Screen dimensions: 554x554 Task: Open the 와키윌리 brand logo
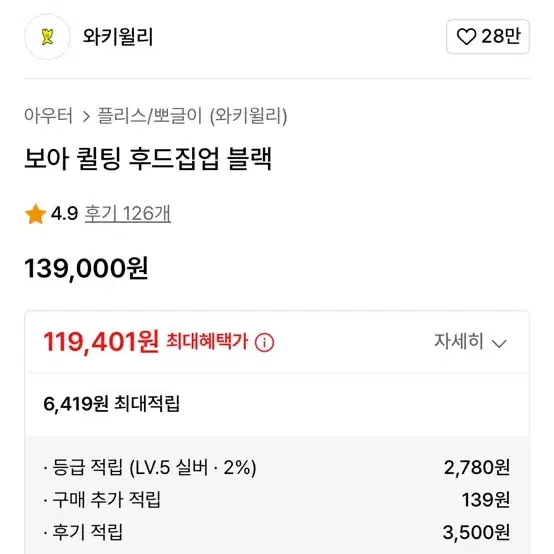pos(47,37)
